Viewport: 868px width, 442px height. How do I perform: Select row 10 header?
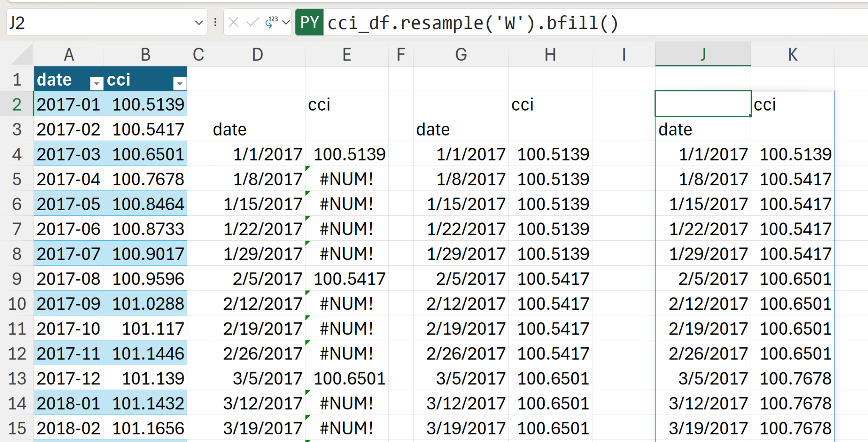click(17, 304)
